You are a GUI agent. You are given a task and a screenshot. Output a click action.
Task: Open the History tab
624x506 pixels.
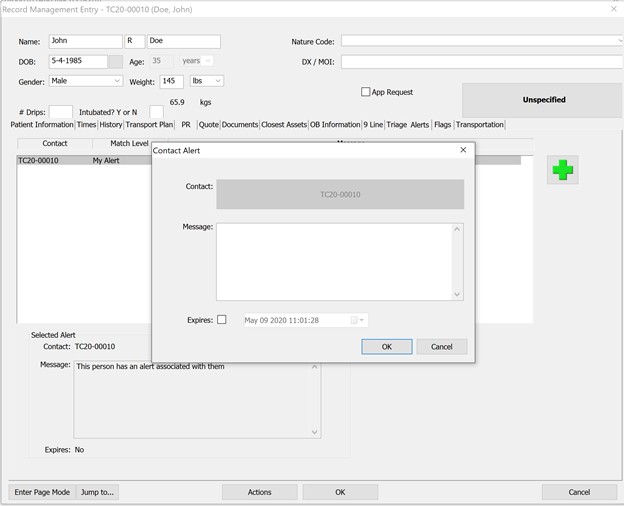(111, 125)
